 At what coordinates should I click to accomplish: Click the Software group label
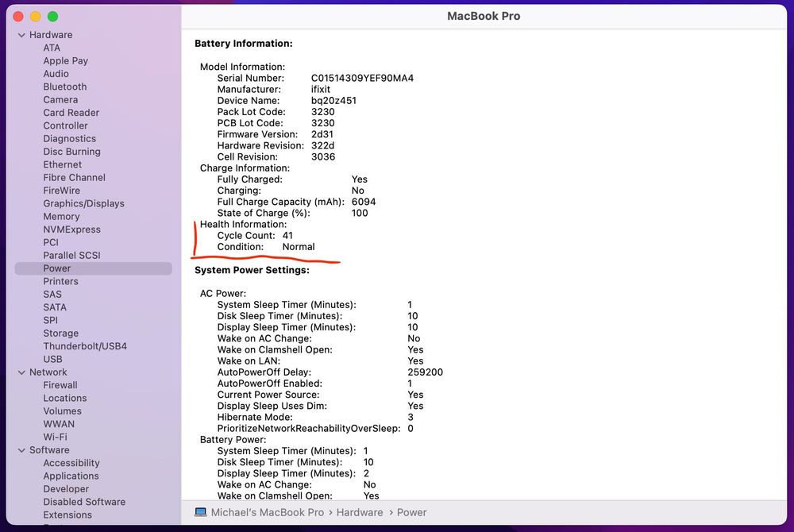coord(49,450)
